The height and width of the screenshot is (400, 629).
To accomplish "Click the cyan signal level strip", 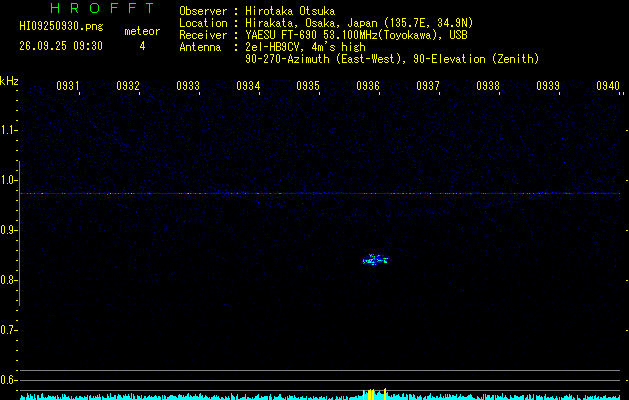I will point(320,396).
